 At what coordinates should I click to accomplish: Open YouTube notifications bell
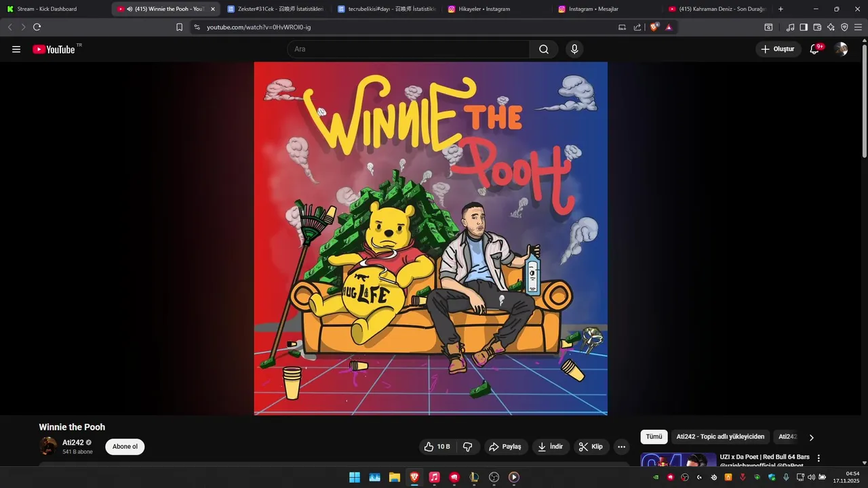click(814, 49)
